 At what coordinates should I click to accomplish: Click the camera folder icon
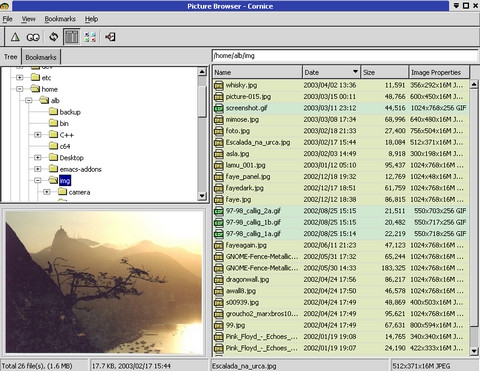(62, 192)
